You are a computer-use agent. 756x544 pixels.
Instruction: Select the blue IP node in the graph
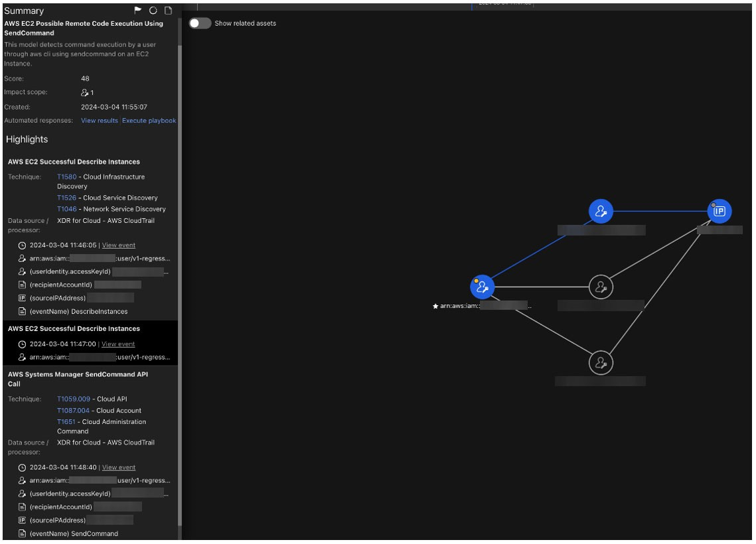(719, 212)
